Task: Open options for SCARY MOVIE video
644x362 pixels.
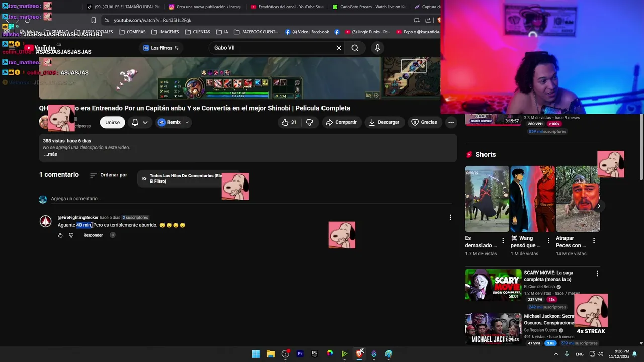Action: pyautogui.click(x=597, y=274)
